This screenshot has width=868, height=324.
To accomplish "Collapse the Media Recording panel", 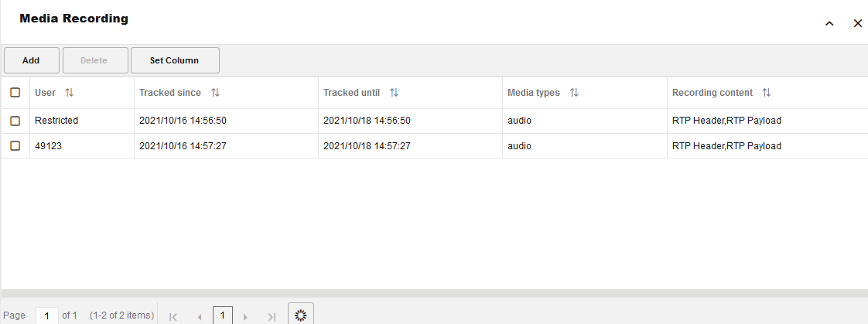I will (x=829, y=23).
